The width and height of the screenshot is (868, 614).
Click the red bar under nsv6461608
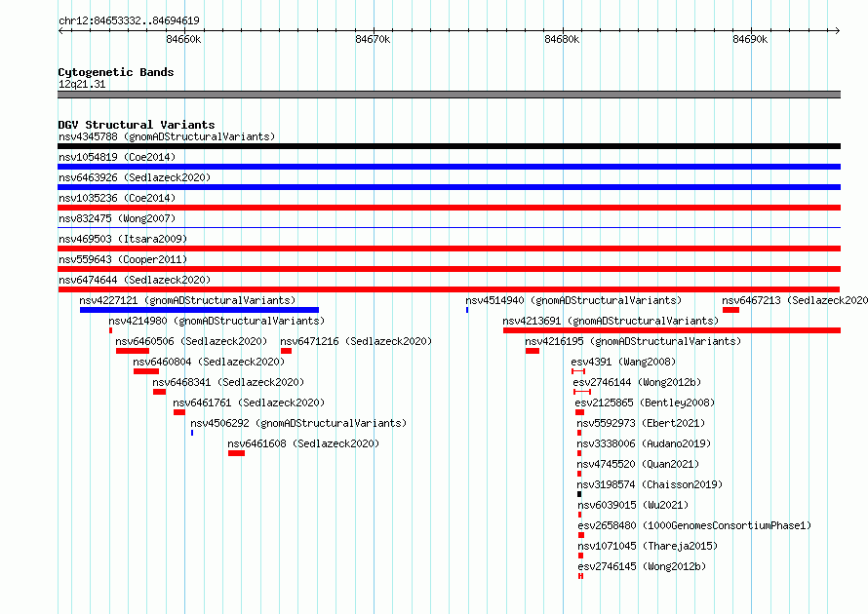[x=236, y=453]
